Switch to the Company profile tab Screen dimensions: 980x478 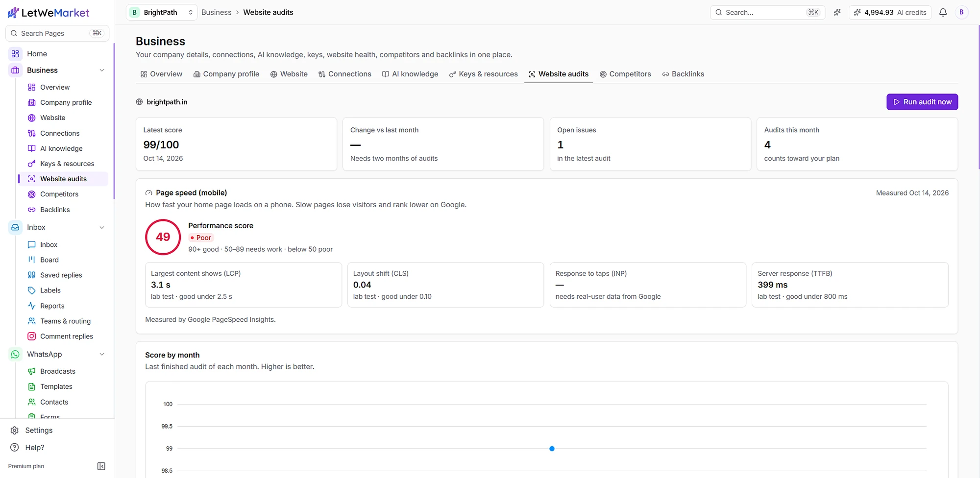click(x=226, y=74)
